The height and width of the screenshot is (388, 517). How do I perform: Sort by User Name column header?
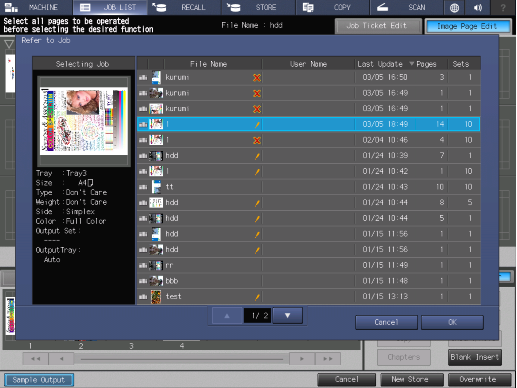click(308, 64)
